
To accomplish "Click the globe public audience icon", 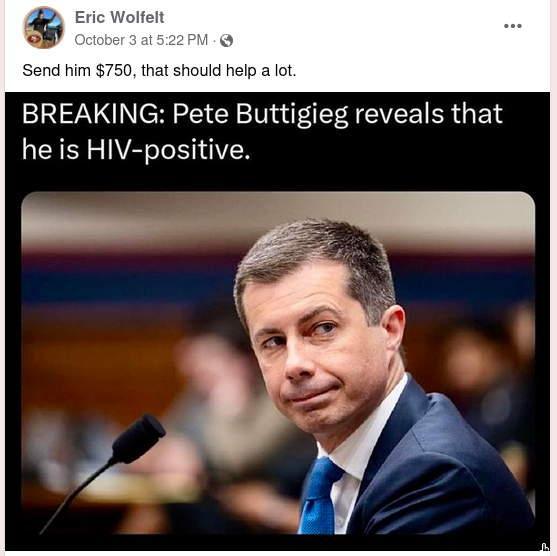I will [226, 41].
